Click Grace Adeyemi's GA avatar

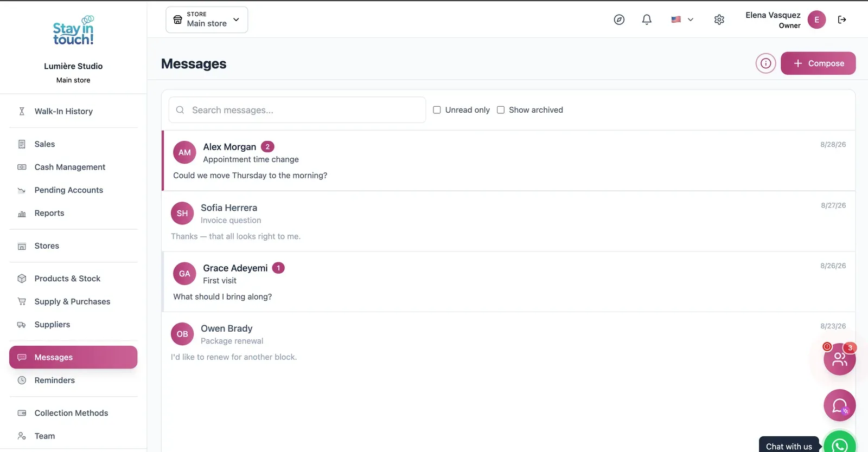(184, 274)
